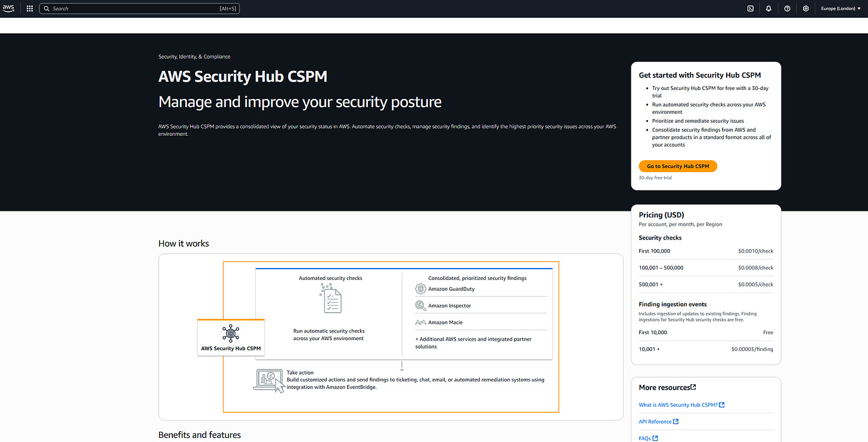Viewport: 868px width, 442px height.
Task: Open the settings gear icon
Action: point(806,8)
